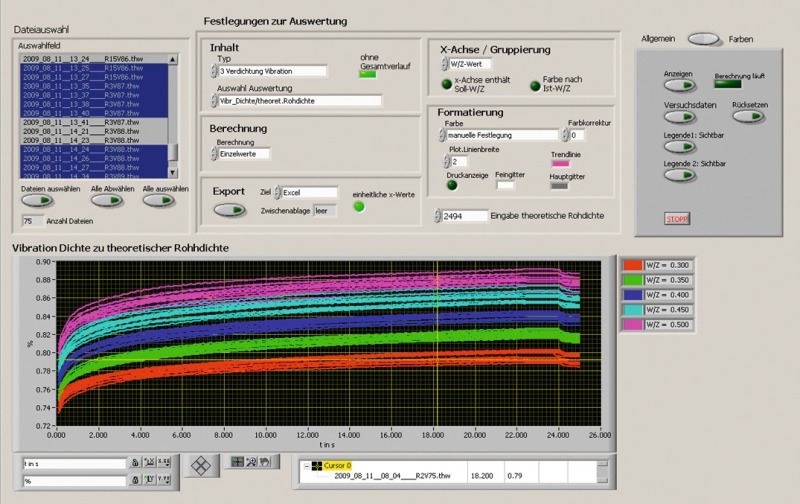800x504 pixels.
Task: Click the file list up arrow
Action: 172,59
